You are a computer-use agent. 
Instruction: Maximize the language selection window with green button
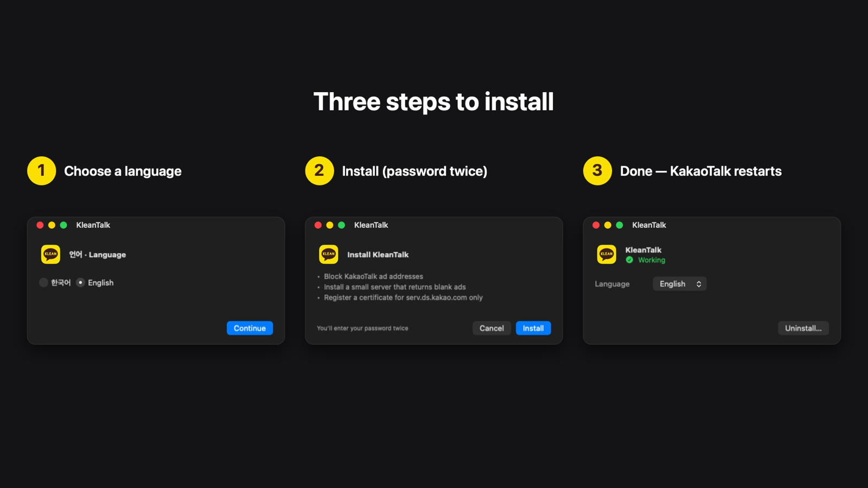point(63,225)
